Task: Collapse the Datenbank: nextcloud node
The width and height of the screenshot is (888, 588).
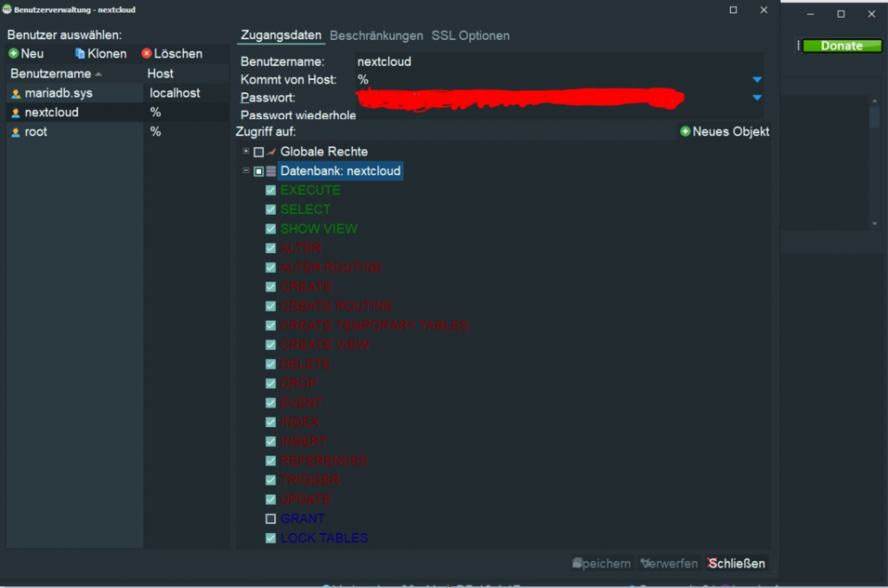Action: pos(246,171)
